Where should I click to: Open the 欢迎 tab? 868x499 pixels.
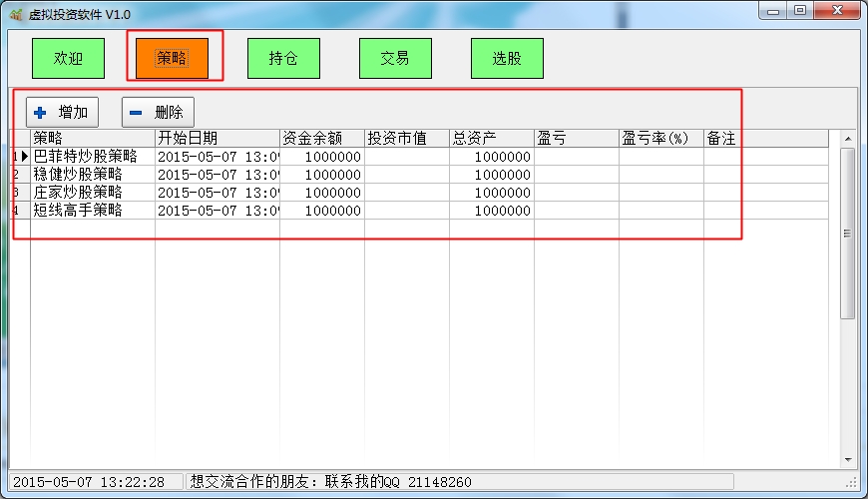[68, 59]
